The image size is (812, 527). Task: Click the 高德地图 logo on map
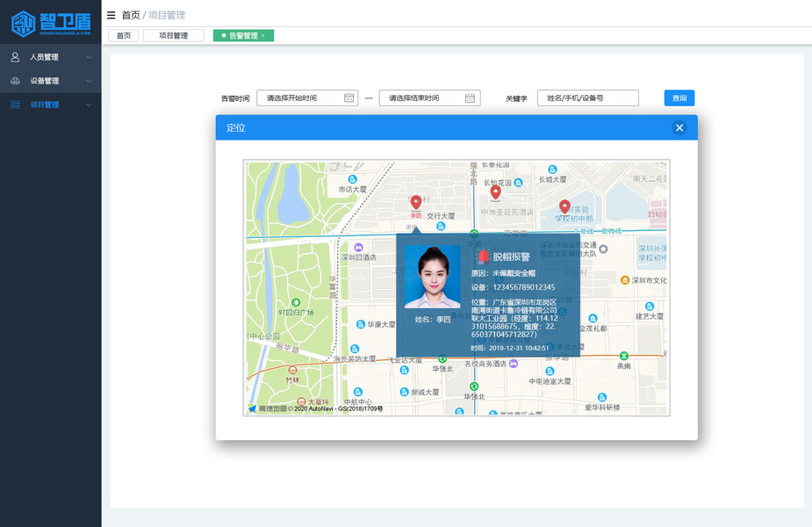click(x=267, y=408)
